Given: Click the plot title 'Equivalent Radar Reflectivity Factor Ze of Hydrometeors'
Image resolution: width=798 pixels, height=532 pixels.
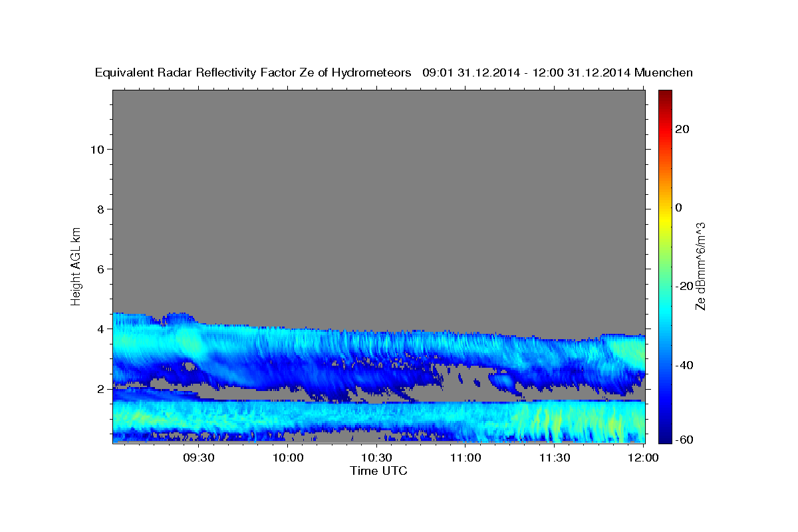Looking at the screenshot, I should pos(253,72).
